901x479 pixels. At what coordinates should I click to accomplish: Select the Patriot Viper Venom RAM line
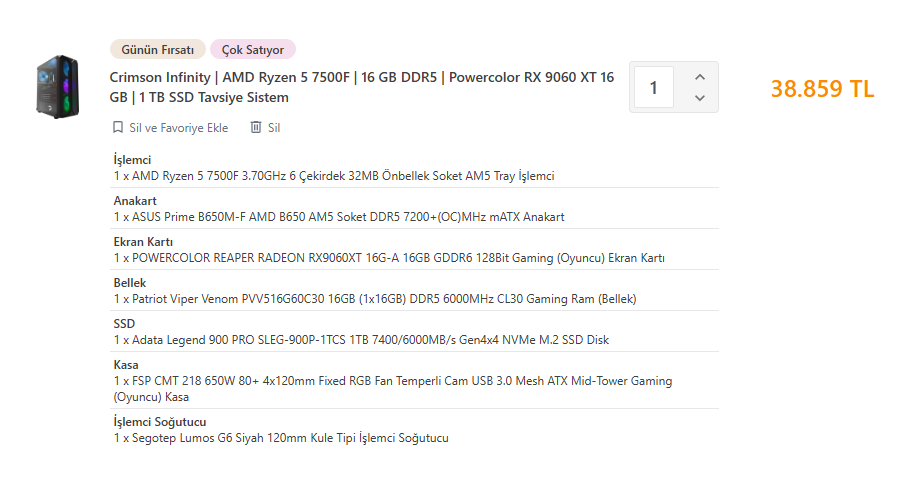374,299
